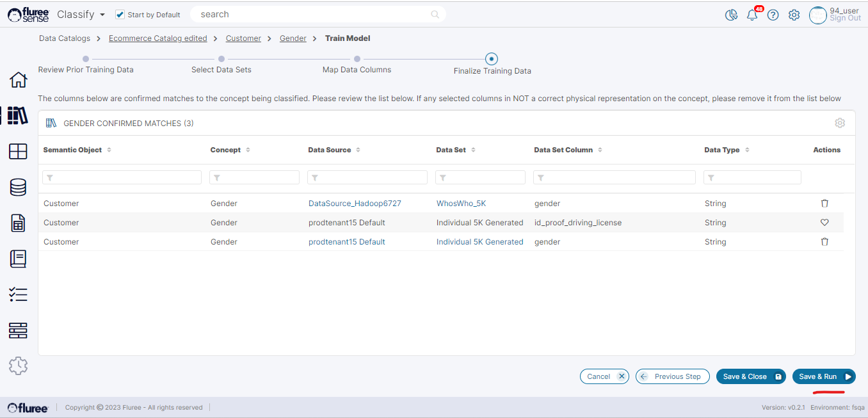Select the Finalize Training Data step
Image resolution: width=868 pixels, height=418 pixels.
(491, 59)
